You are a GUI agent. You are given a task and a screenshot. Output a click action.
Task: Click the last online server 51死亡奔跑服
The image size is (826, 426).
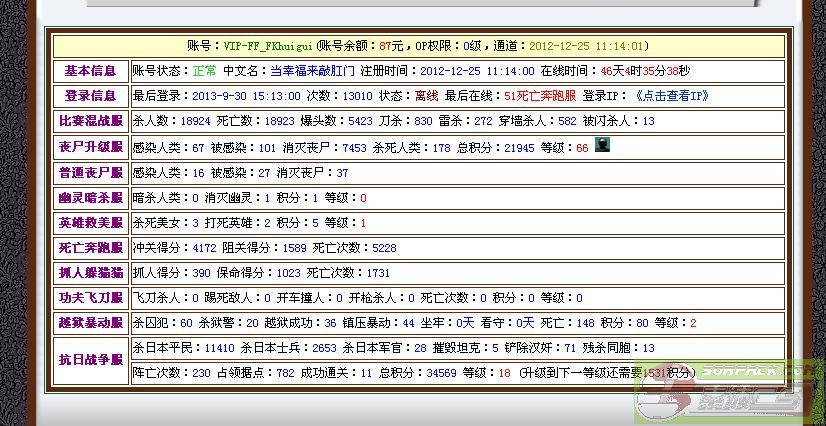click(x=538, y=96)
